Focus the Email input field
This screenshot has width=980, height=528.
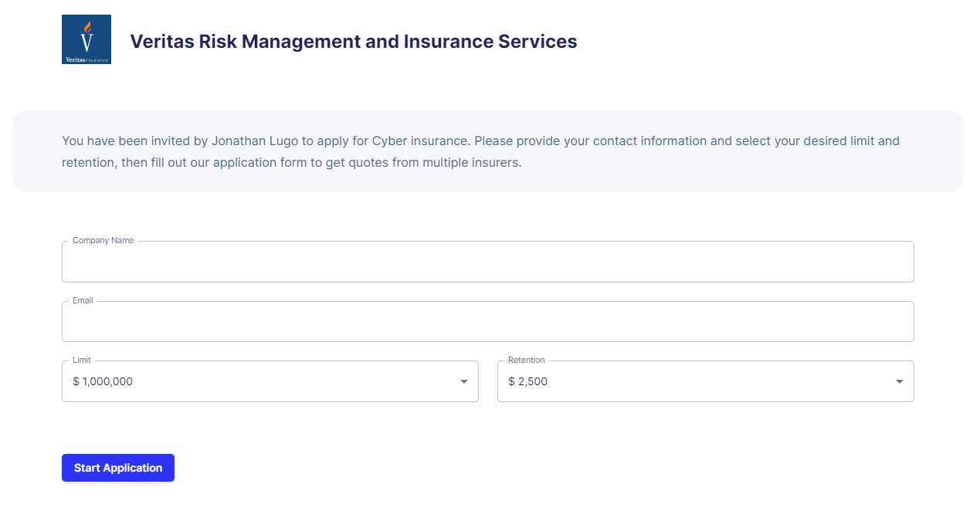pos(487,321)
